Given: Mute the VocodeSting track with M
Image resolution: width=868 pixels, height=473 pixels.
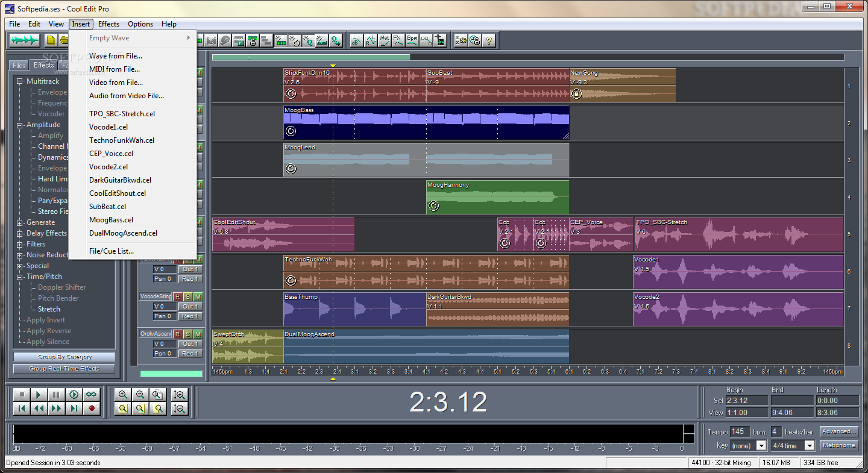Looking at the screenshot, I should (198, 296).
